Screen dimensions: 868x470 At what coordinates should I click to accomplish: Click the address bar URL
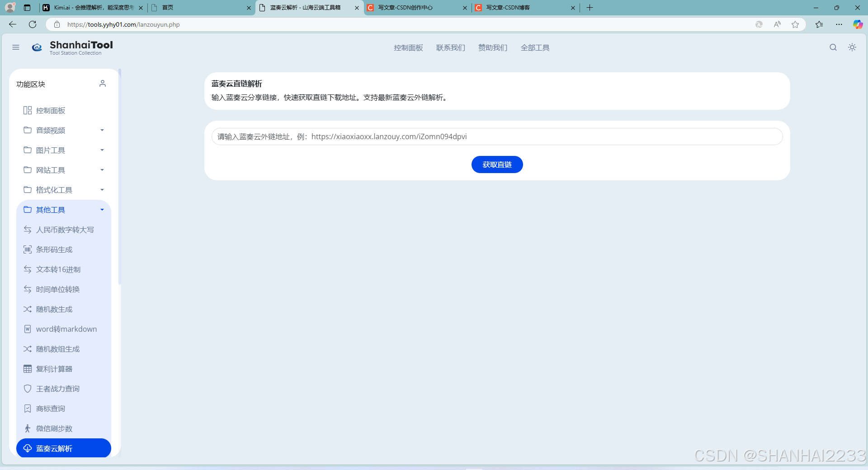[123, 24]
